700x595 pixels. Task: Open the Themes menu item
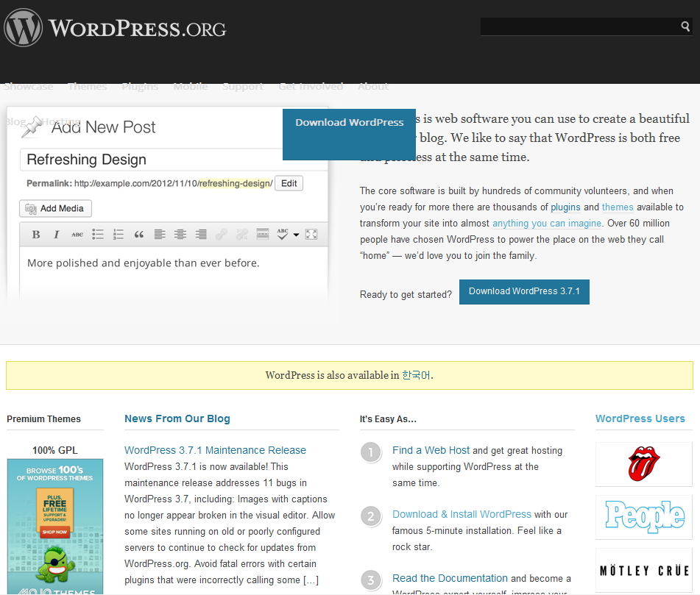coord(88,87)
